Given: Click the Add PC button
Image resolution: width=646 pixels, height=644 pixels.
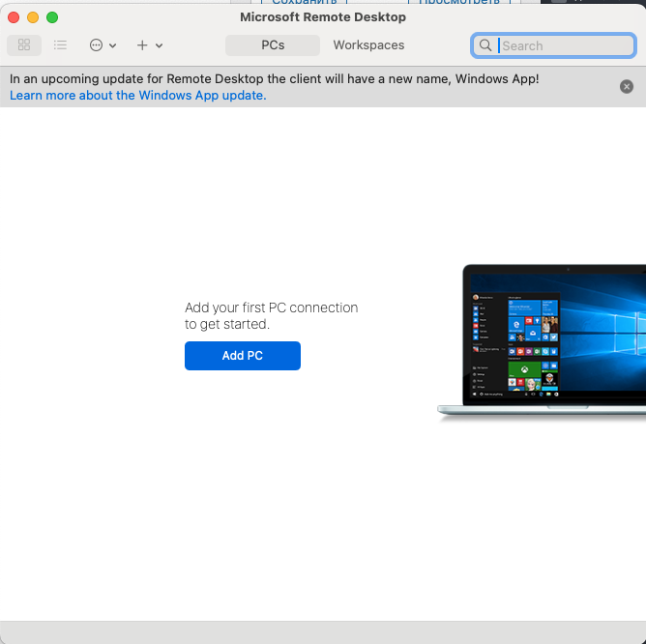Looking at the screenshot, I should (242, 356).
